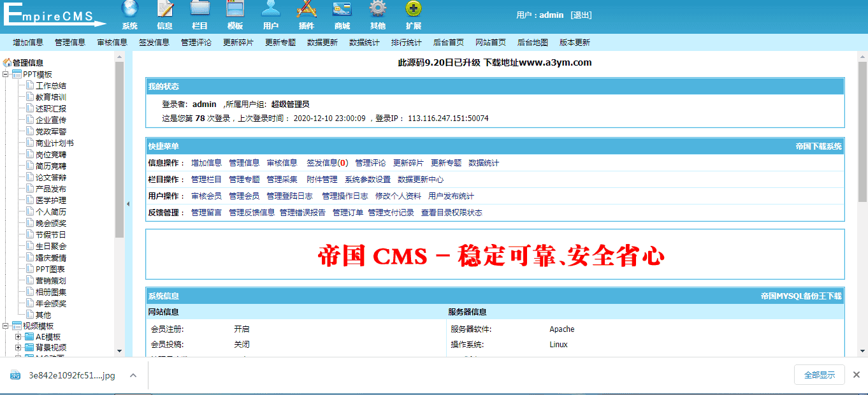Expand the 背景视频 tree node
The height and width of the screenshot is (395, 868).
[x=18, y=348]
